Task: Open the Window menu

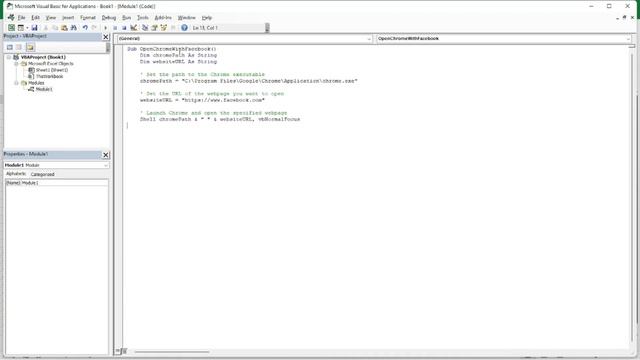Action: (187, 18)
